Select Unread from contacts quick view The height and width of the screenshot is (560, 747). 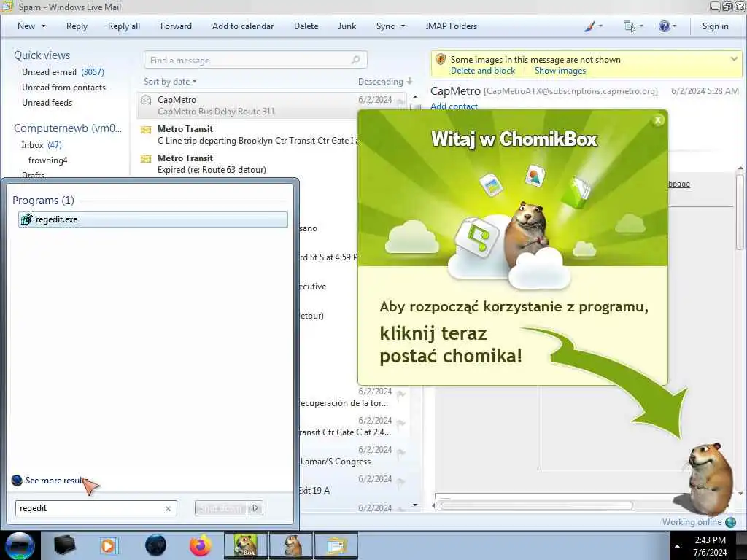coord(64,87)
